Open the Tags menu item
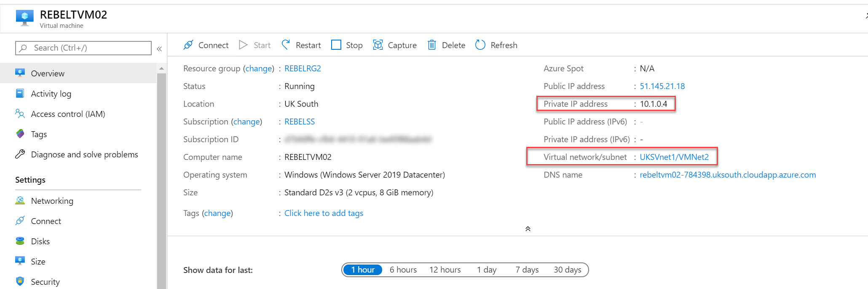The height and width of the screenshot is (289, 868). [x=78, y=134]
